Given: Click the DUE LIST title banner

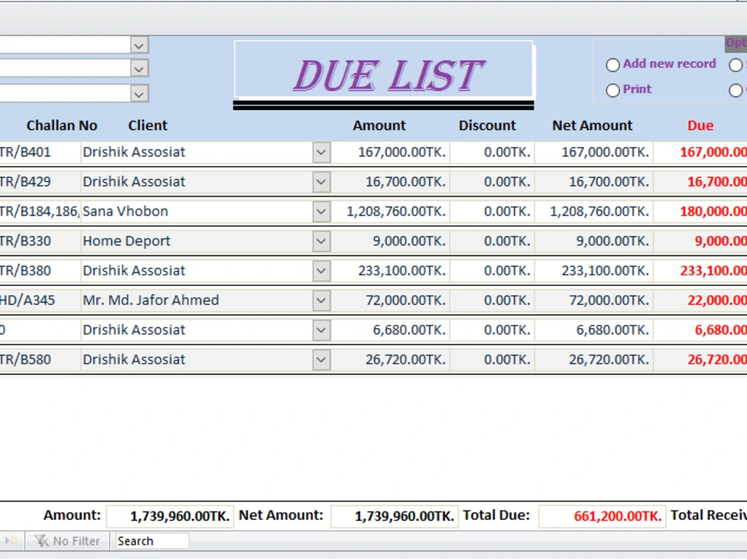Looking at the screenshot, I should tap(383, 69).
